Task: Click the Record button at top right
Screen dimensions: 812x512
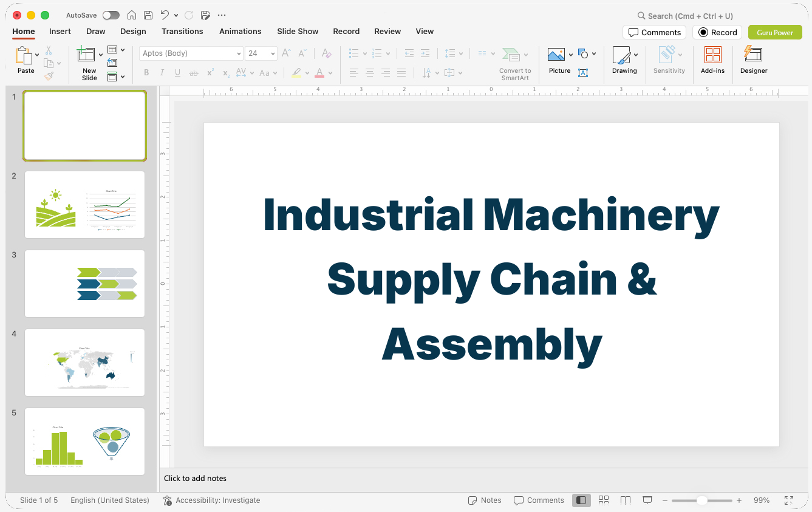Action: click(717, 33)
